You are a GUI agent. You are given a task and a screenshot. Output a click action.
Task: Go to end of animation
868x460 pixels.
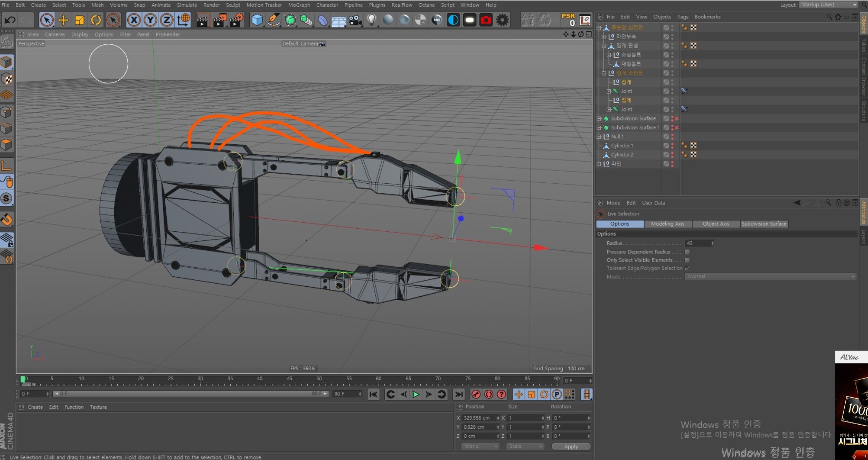tap(459, 395)
